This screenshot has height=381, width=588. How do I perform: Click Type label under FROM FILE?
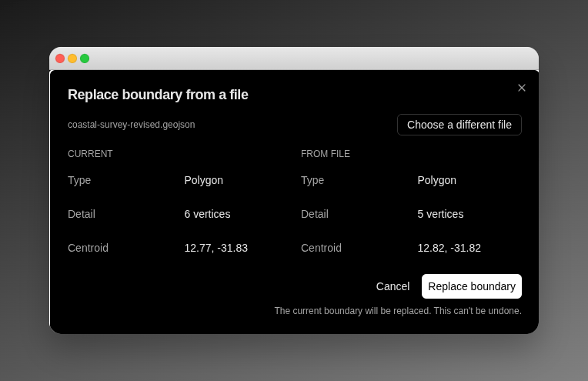pyautogui.click(x=312, y=180)
